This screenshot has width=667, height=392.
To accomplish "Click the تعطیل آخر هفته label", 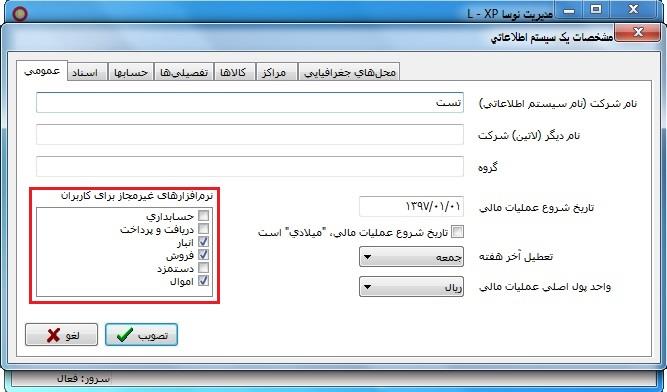I will 516,257.
